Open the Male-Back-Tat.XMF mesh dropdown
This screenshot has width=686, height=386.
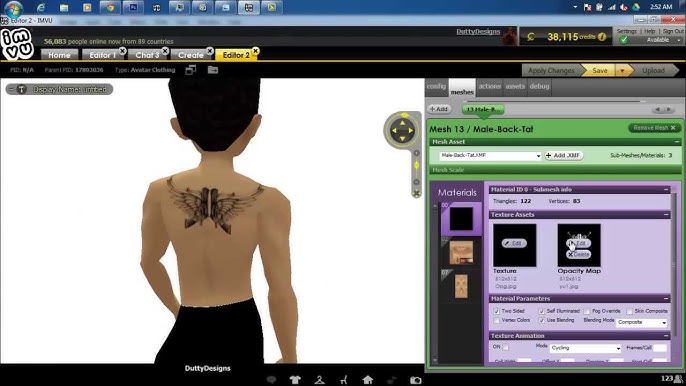[x=490, y=155]
